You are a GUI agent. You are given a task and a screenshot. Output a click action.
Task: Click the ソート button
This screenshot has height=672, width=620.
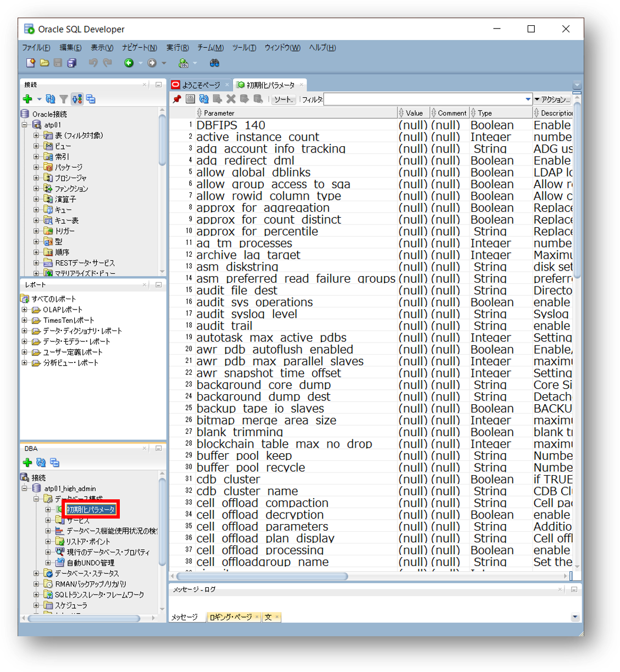(283, 100)
